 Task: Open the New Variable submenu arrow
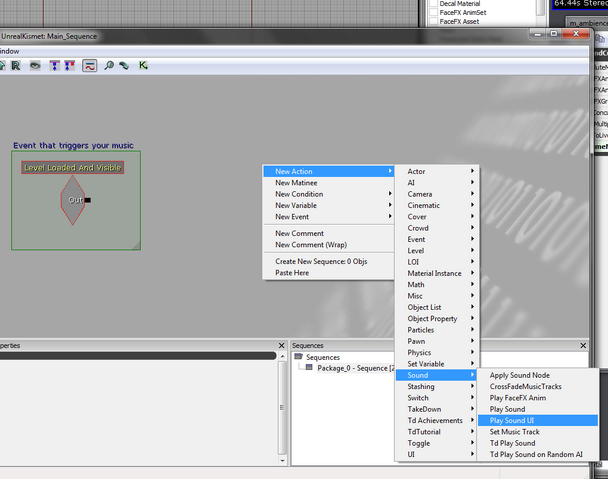[x=390, y=205]
